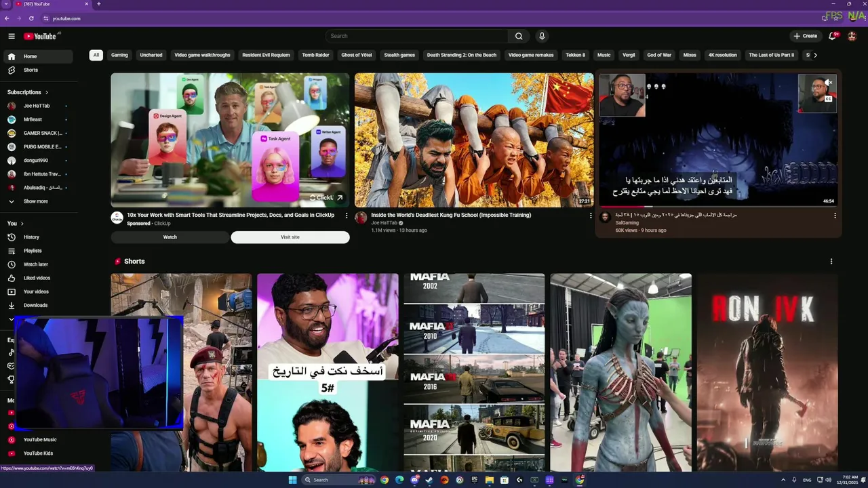Open PUBG MOBILE subscription channel

pos(39,146)
